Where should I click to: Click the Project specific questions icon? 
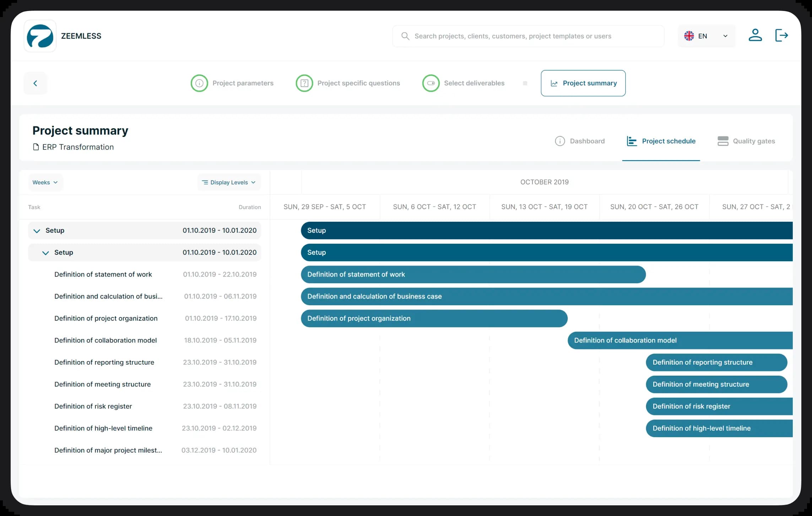(x=304, y=83)
